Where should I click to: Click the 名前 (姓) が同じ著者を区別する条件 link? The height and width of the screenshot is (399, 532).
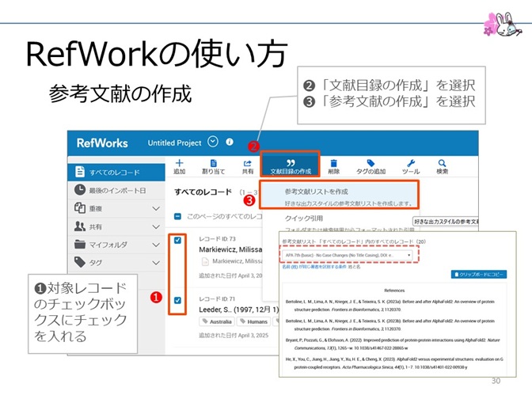pyautogui.click(x=314, y=267)
